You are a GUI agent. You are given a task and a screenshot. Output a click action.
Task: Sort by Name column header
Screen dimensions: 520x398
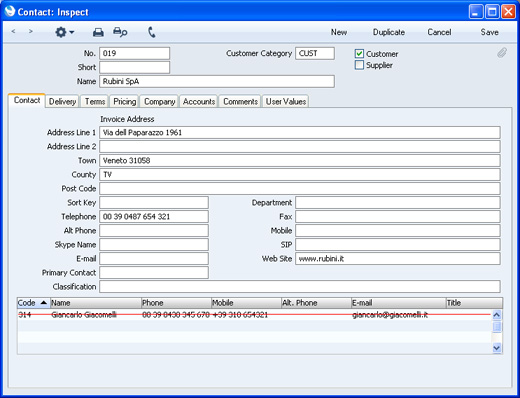(x=96, y=303)
